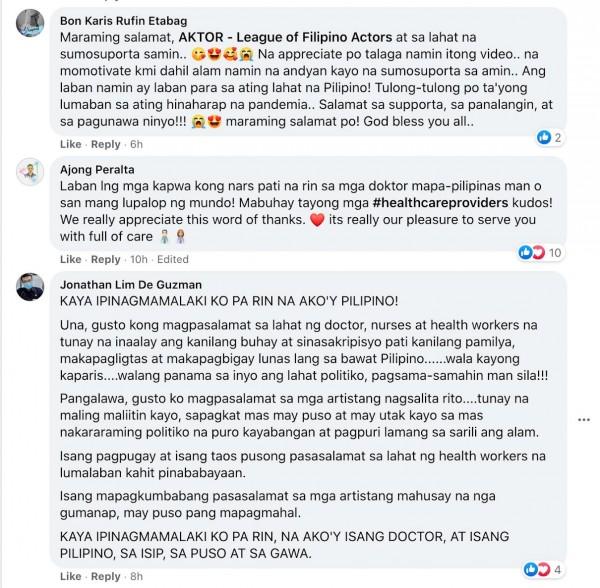This screenshot has width=600, height=588.
Task: Open AKTOR - League of Filipino Actors page
Action: 285,37
